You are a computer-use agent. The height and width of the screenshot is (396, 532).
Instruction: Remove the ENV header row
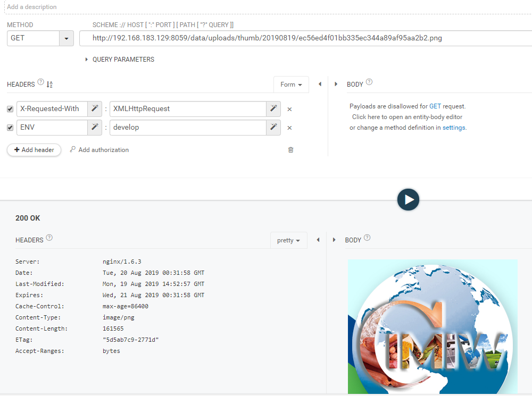pyautogui.click(x=289, y=128)
